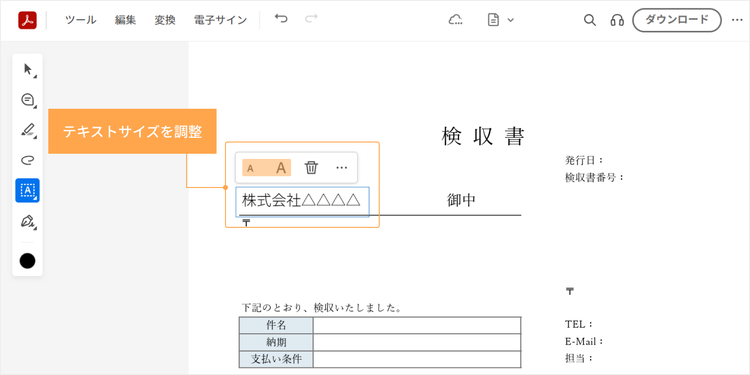
Task: Click the 下記のとおり、検収いたしました。 line
Action: [321, 308]
